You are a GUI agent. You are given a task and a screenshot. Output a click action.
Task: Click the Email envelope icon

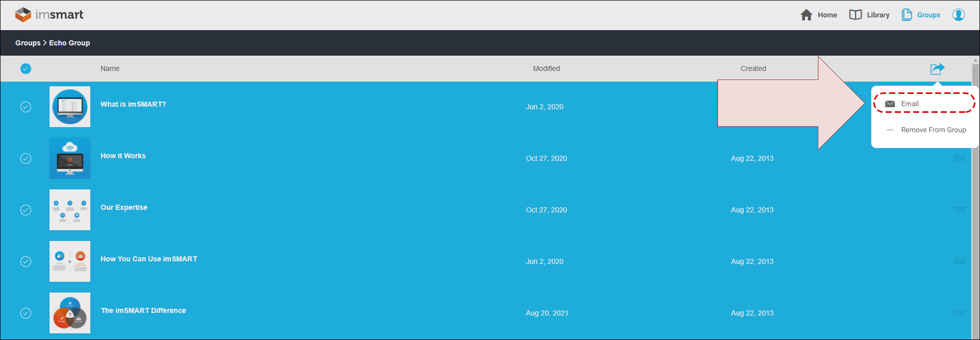click(890, 104)
